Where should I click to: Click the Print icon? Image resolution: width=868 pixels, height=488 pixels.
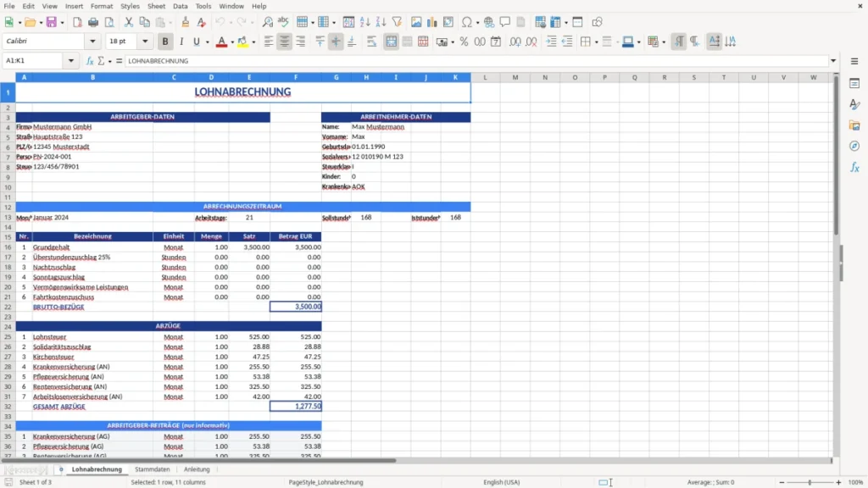[x=93, y=22]
